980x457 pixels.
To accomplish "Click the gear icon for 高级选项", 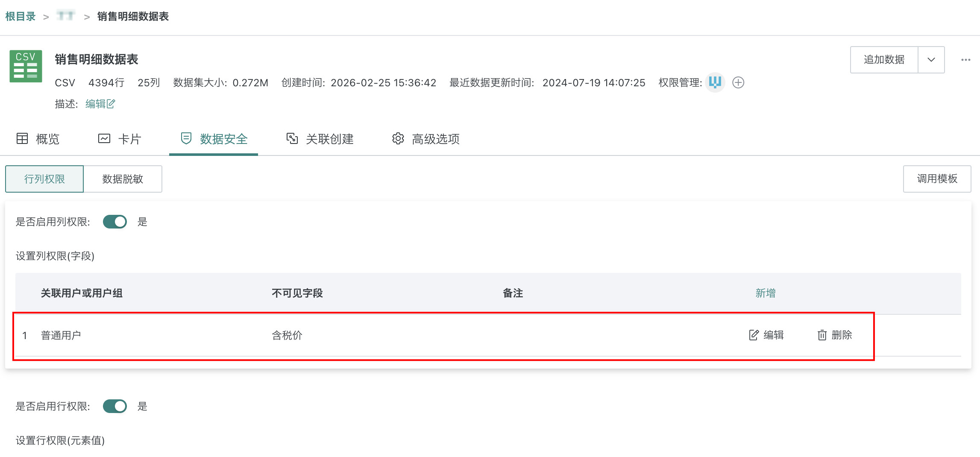I will (398, 139).
